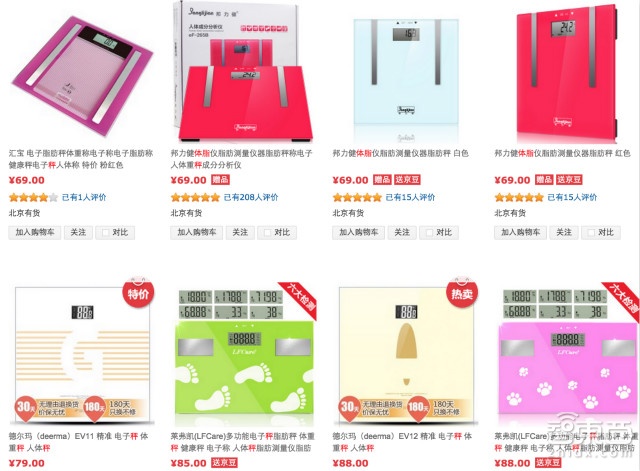Open the green LFCare footprint scale image
This screenshot has height=471, width=640.
click(244, 354)
